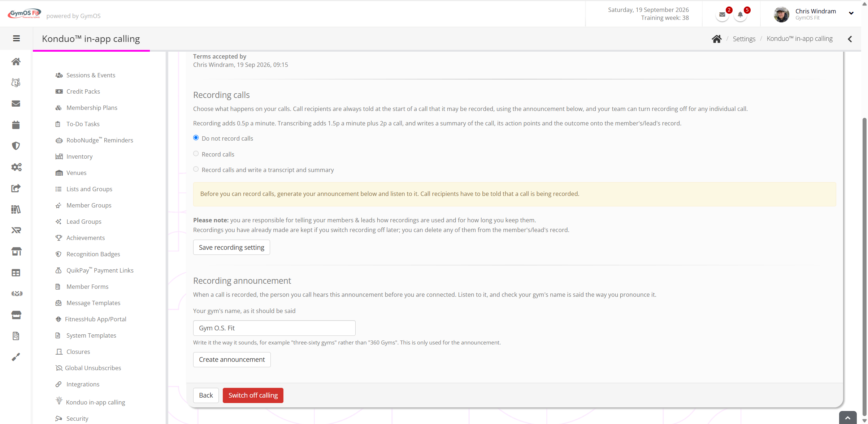Open the bell notifications icon
Screen dimensions: 868x424
740,15
